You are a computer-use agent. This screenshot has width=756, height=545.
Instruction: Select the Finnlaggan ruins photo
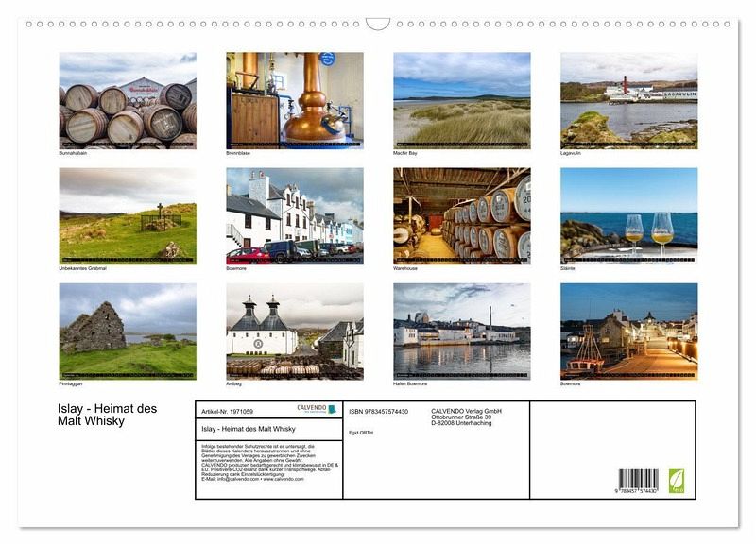point(128,332)
